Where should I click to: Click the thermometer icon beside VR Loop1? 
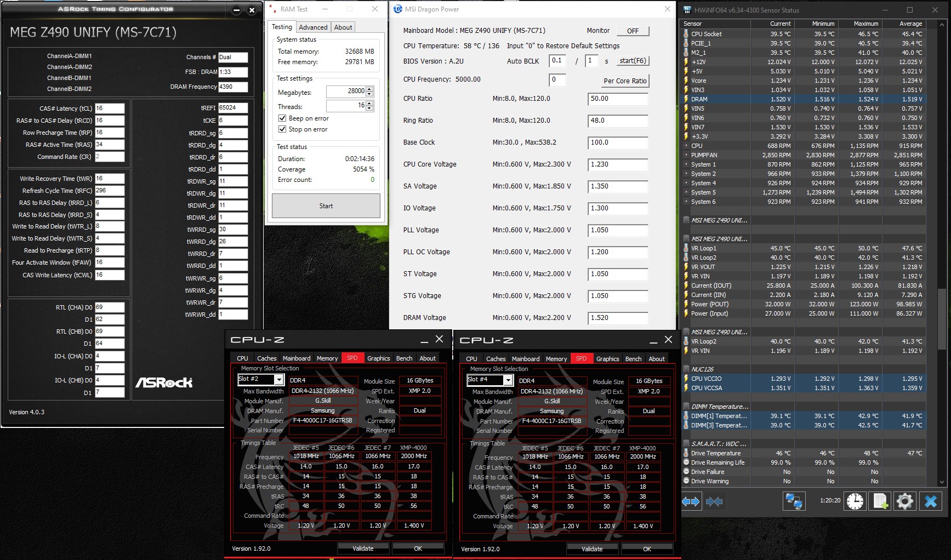click(x=686, y=248)
